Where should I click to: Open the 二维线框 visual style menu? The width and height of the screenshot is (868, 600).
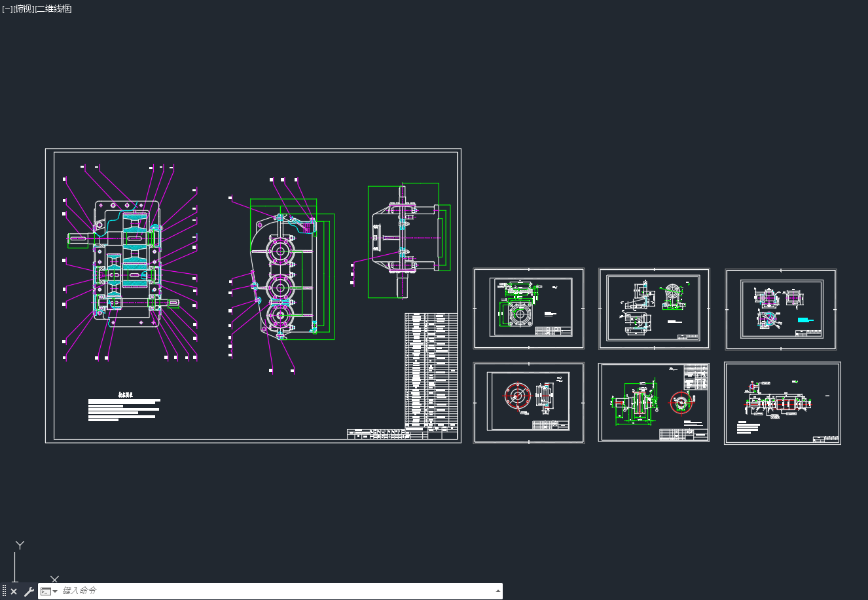point(53,9)
